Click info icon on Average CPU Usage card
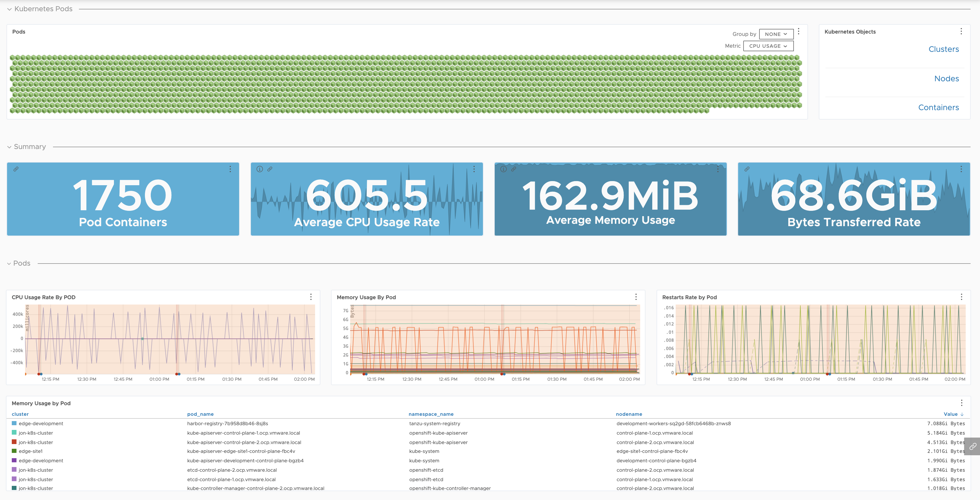 (259, 169)
